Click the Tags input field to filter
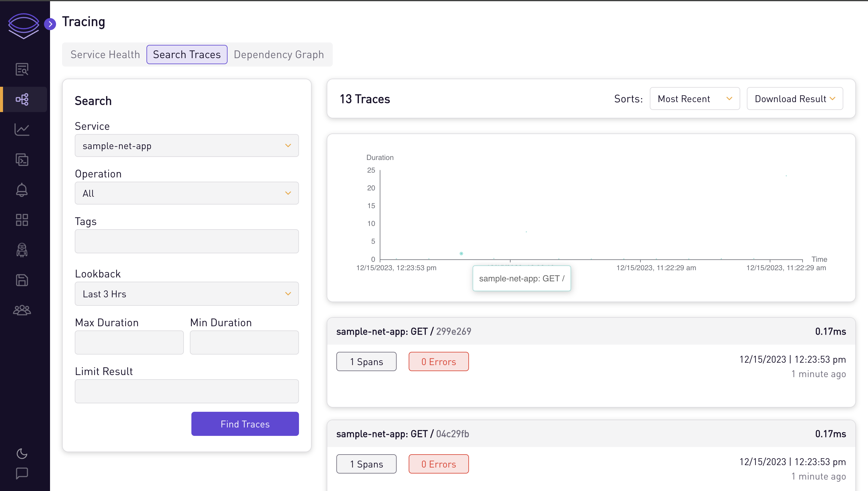 click(x=187, y=241)
